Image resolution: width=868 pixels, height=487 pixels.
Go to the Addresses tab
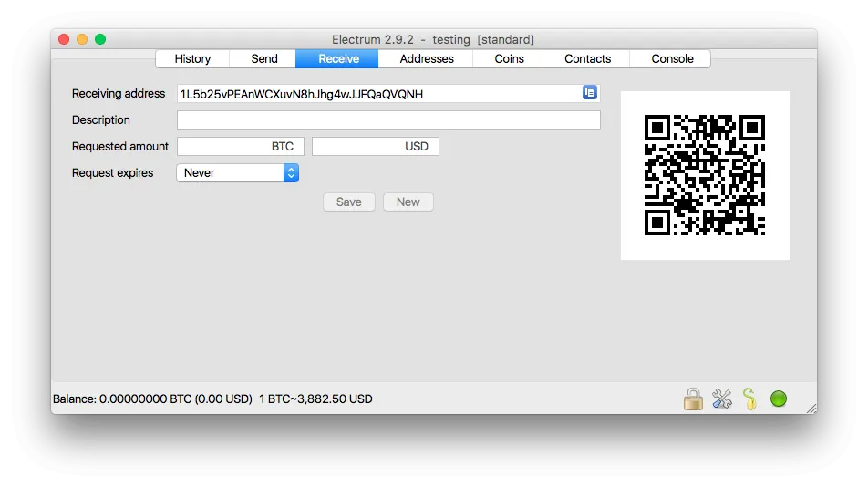pos(427,58)
